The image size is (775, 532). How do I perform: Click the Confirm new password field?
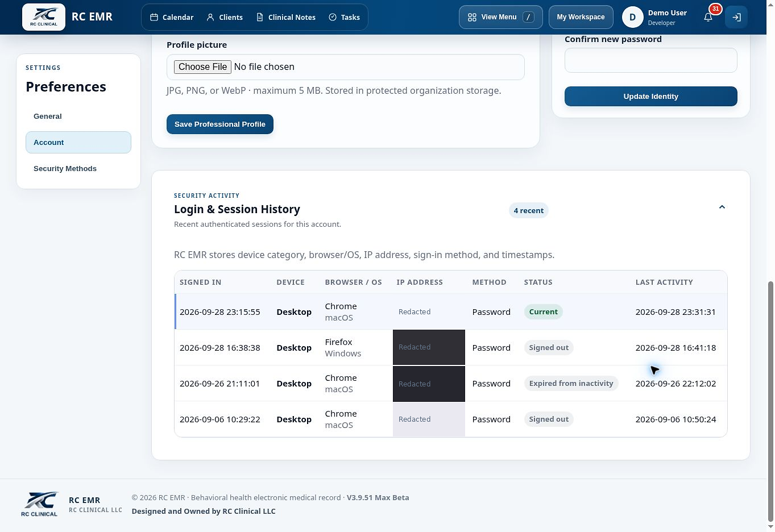point(650,60)
